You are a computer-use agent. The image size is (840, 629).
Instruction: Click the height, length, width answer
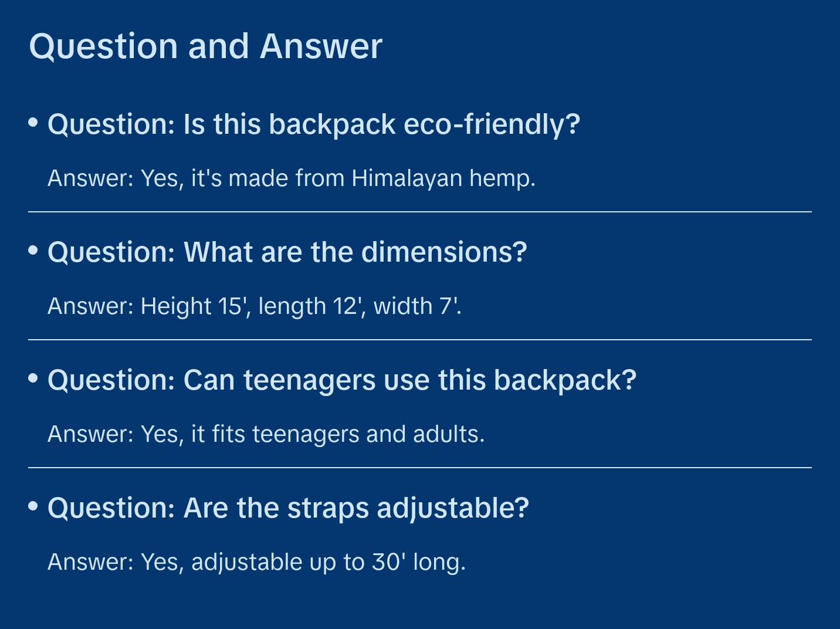pos(254,306)
